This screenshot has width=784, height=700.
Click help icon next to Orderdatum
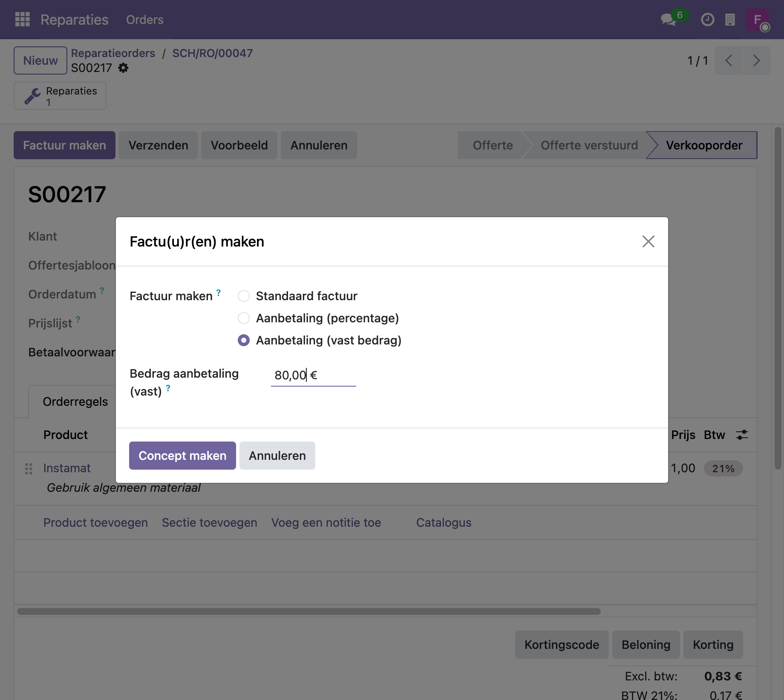click(x=102, y=291)
